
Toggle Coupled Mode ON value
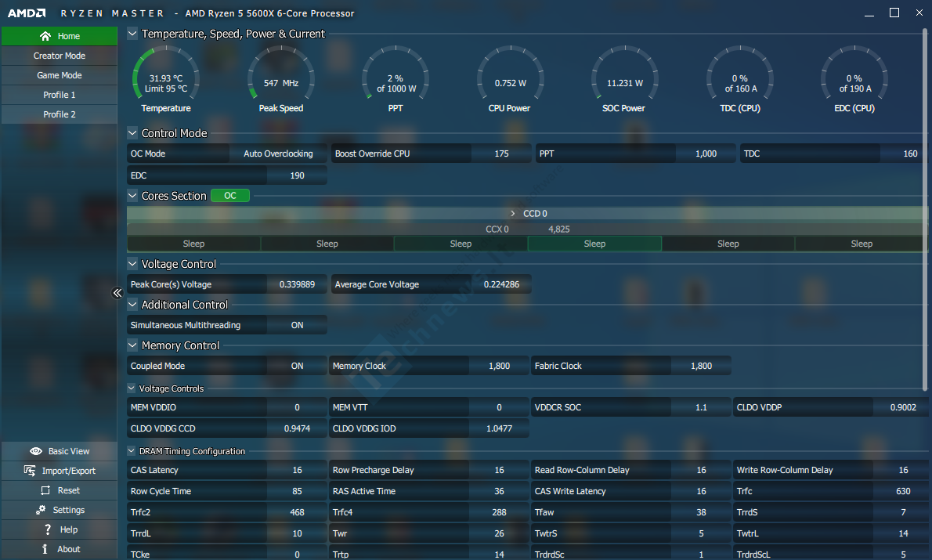[297, 367]
